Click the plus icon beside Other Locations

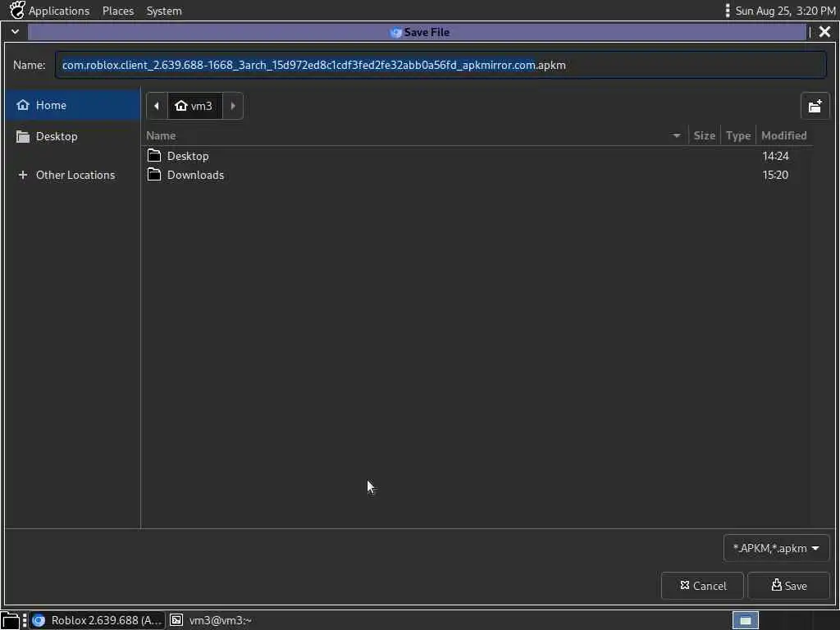pyautogui.click(x=22, y=175)
